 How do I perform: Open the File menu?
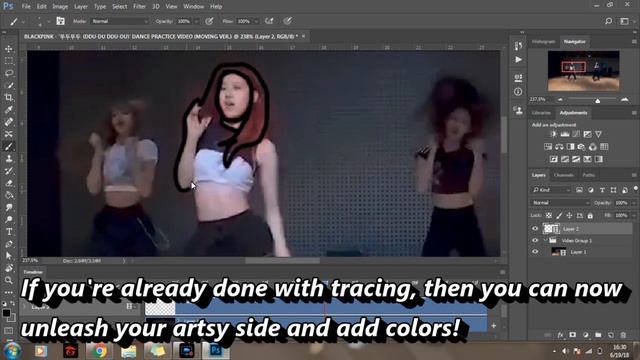coord(26,7)
